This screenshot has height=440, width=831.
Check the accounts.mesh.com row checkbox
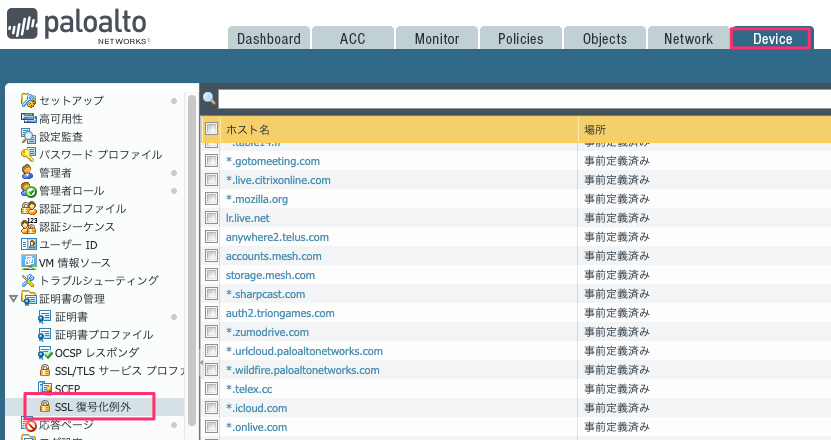click(211, 256)
